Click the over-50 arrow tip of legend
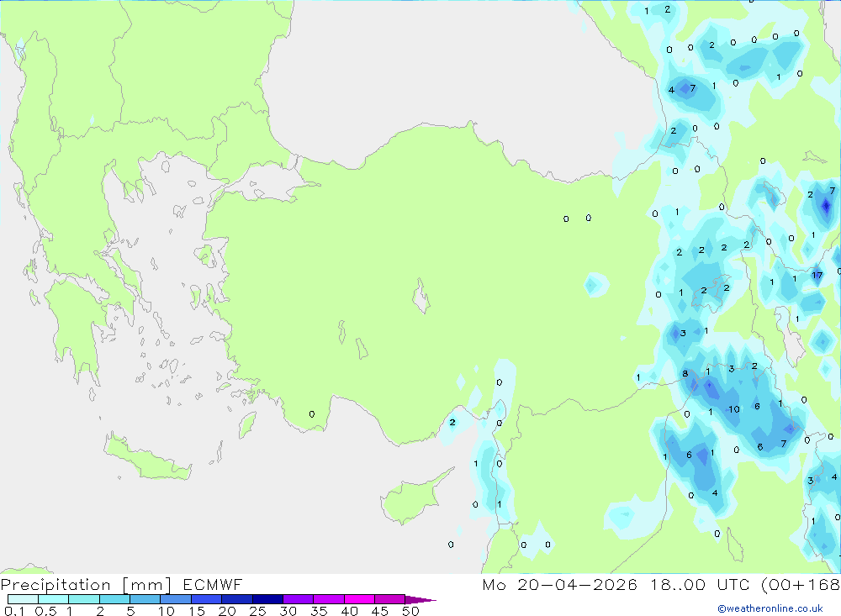The height and width of the screenshot is (616, 841). tap(420, 600)
